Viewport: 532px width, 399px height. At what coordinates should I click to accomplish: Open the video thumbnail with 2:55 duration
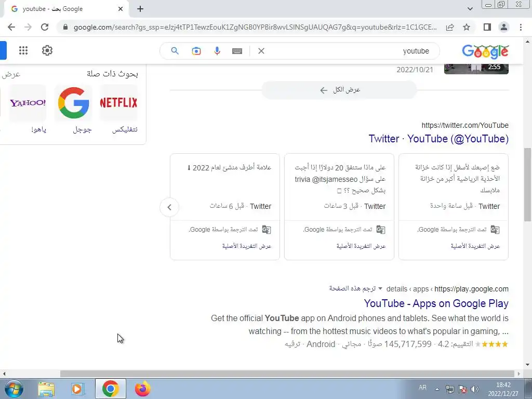(476, 69)
